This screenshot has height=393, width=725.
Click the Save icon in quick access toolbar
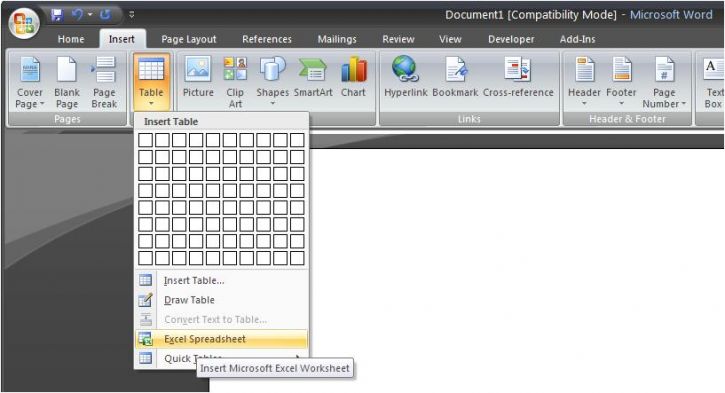click(56, 15)
